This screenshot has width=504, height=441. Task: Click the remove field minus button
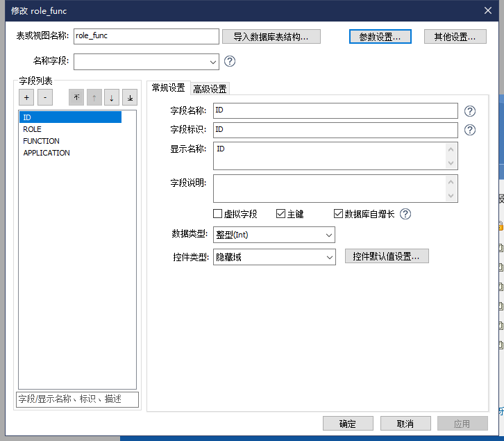pos(44,98)
